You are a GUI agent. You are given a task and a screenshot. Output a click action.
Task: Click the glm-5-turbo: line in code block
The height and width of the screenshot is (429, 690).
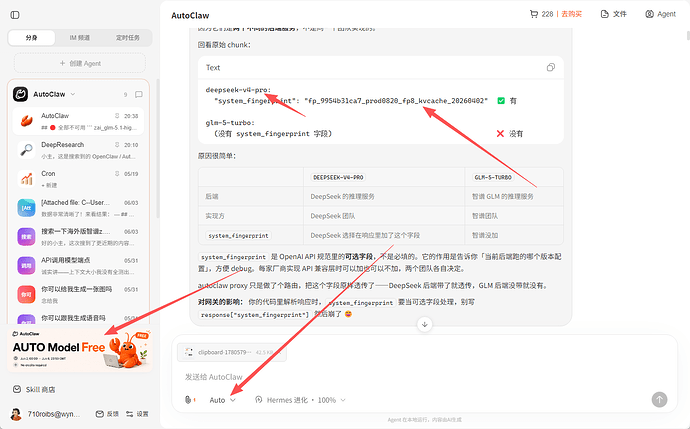(x=230, y=123)
